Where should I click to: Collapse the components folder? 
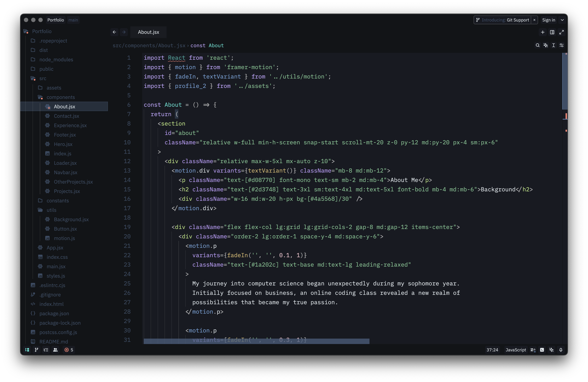pyautogui.click(x=64, y=97)
